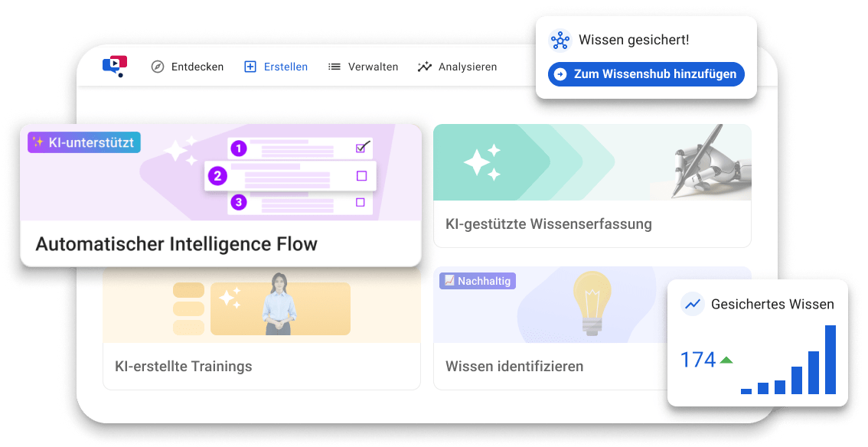Click the purple number 2 step circle
The image size is (868, 447).
tap(217, 176)
